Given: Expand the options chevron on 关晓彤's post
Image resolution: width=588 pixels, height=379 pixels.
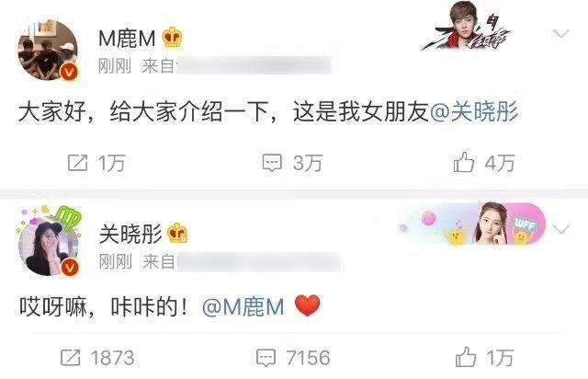Looking at the screenshot, I should click(561, 229).
